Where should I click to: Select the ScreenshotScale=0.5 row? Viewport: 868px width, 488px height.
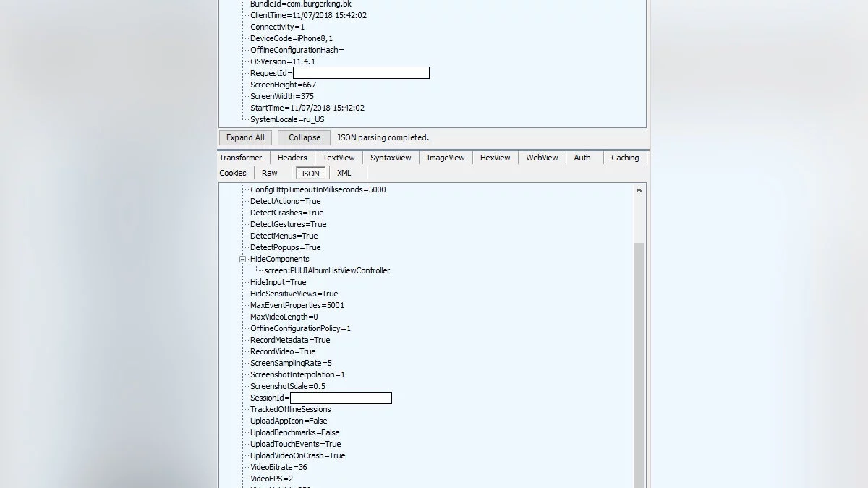tap(288, 386)
